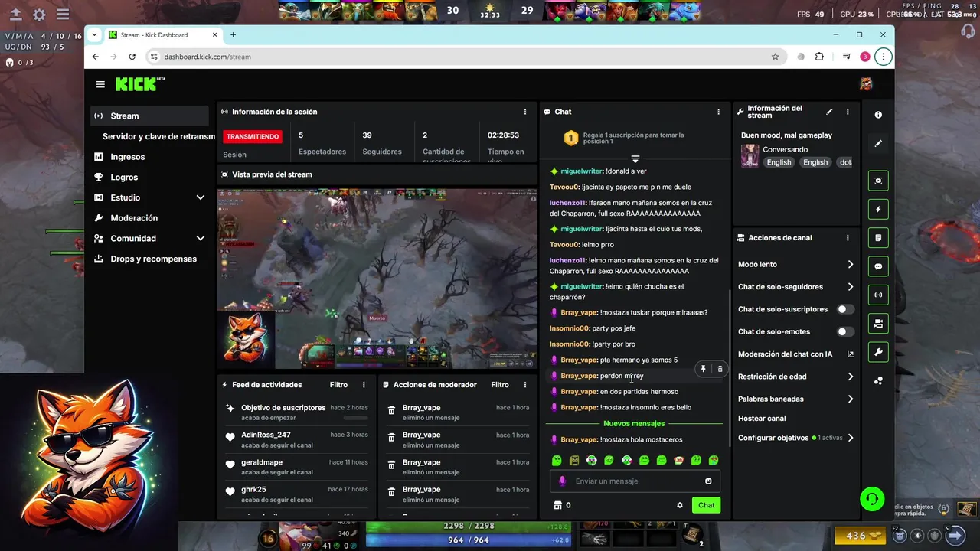Screen dimensions: 980x551
Task: Click the first English tag chip
Action: click(779, 162)
